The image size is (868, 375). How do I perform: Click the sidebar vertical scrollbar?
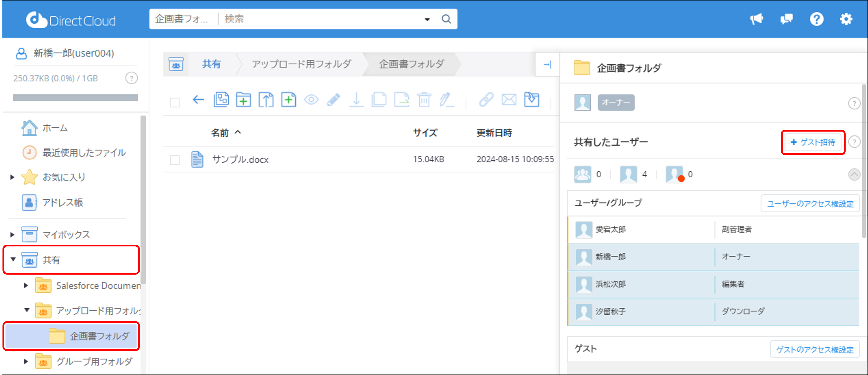(x=143, y=200)
